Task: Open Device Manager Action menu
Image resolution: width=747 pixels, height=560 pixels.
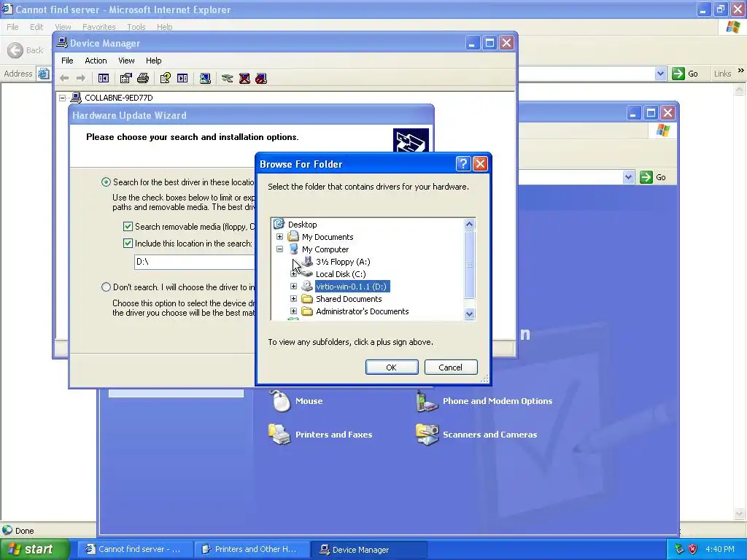Action: coord(96,61)
